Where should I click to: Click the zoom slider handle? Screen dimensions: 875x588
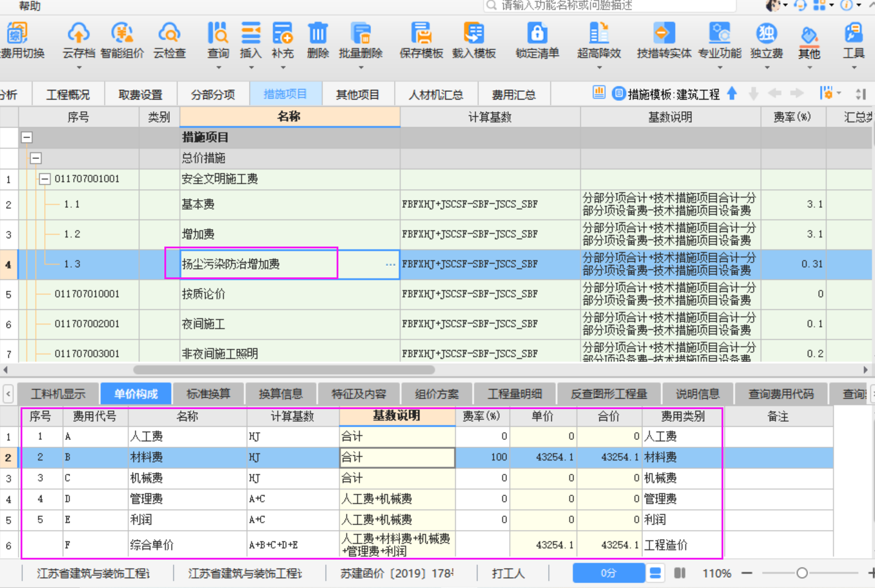(802, 573)
